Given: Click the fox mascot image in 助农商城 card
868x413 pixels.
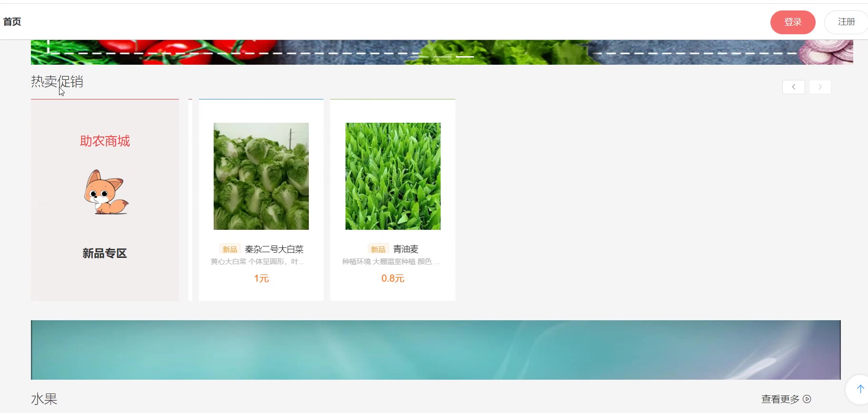Looking at the screenshot, I should click(106, 192).
